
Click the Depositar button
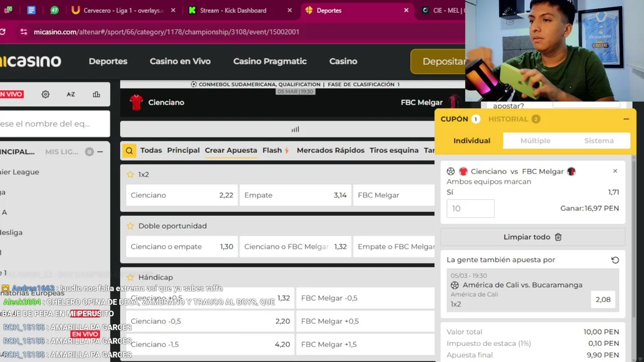[x=438, y=61]
